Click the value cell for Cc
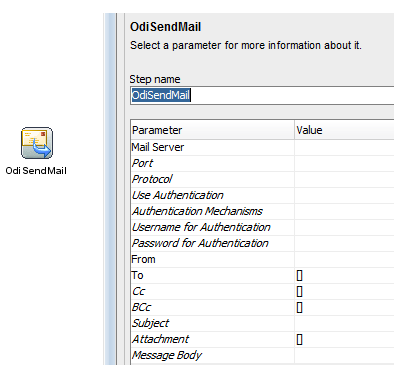407x382 pixels. point(344,291)
